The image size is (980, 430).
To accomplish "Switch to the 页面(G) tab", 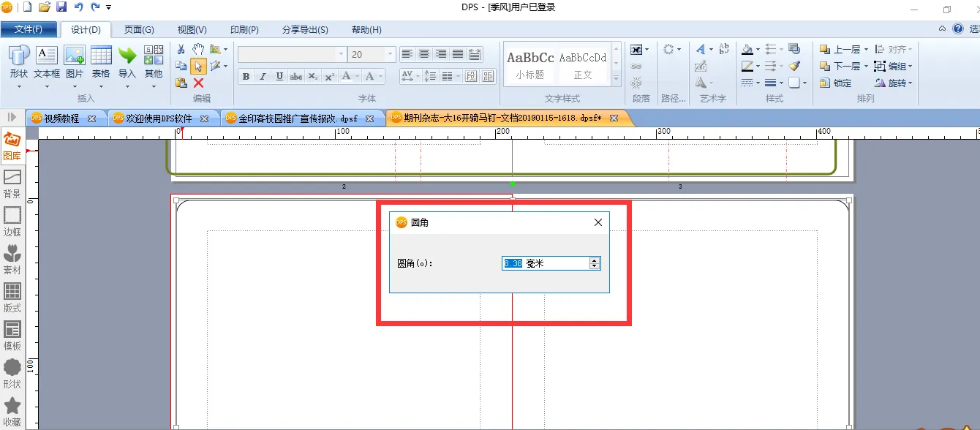I will point(139,30).
